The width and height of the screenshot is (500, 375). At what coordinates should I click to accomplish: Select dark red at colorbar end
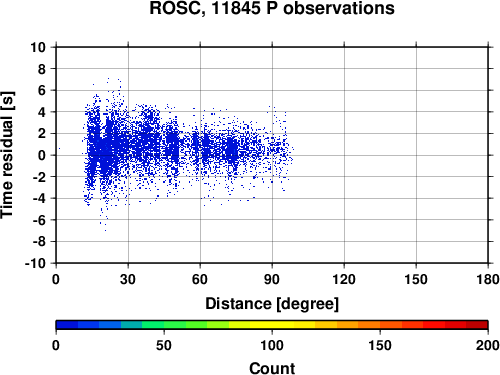(x=477, y=325)
